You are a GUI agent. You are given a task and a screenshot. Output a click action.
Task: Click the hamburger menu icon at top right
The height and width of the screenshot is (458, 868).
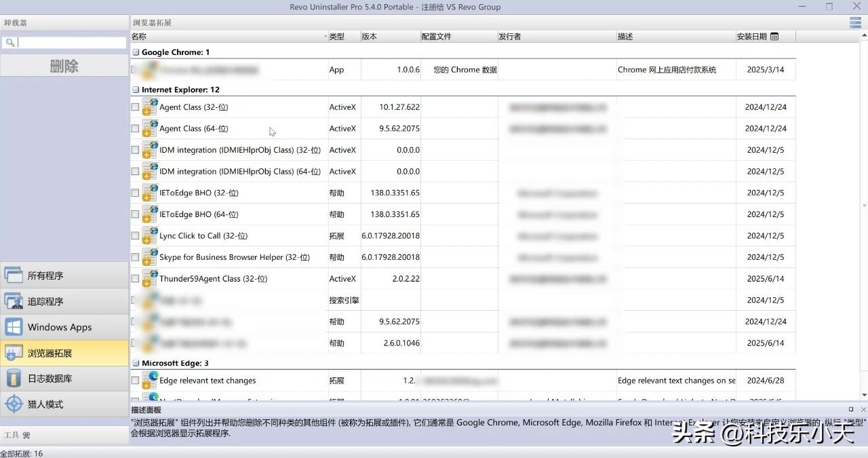(854, 21)
